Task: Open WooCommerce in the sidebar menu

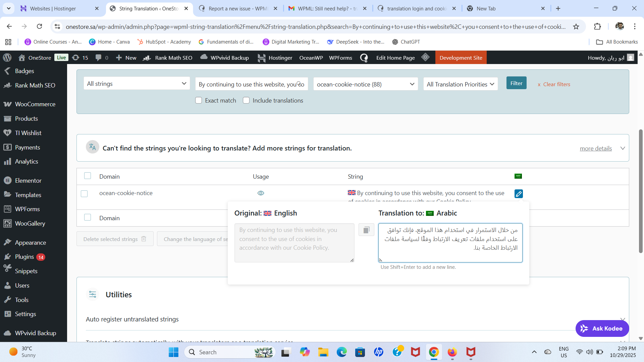Action: tap(35, 104)
